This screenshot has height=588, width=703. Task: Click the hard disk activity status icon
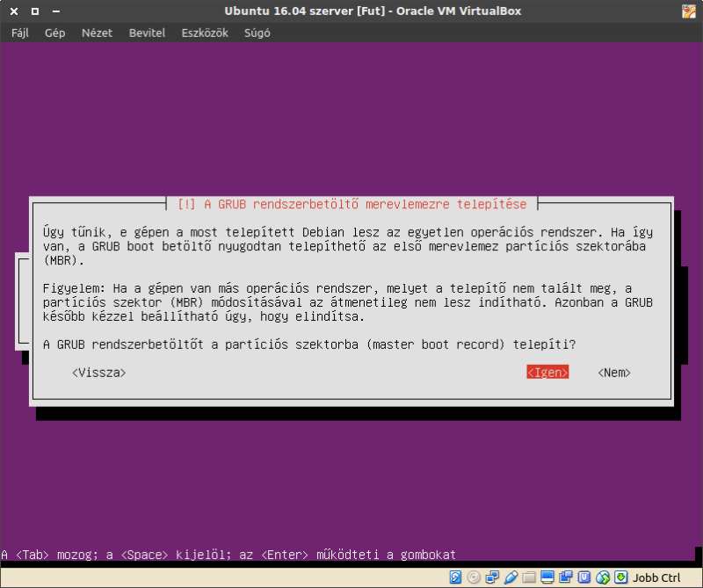(x=455, y=577)
